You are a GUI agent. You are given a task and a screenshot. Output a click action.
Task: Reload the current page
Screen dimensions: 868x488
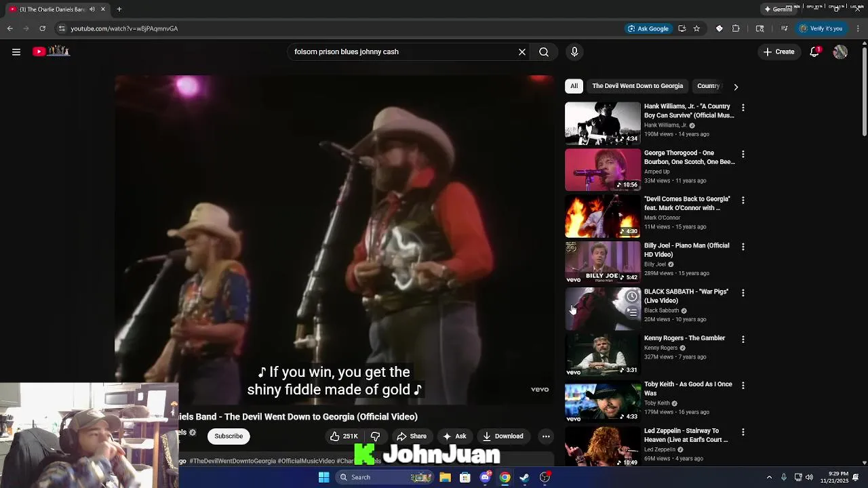point(42,28)
